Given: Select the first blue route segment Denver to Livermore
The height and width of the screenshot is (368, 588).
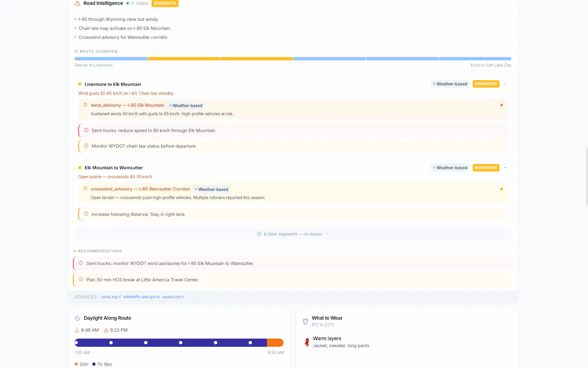Looking at the screenshot, I should [111, 59].
